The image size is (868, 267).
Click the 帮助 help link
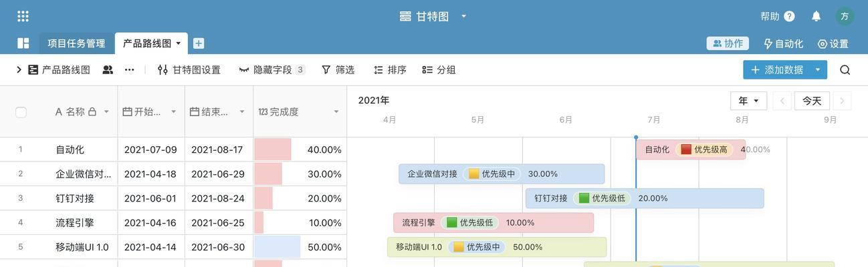tap(778, 16)
